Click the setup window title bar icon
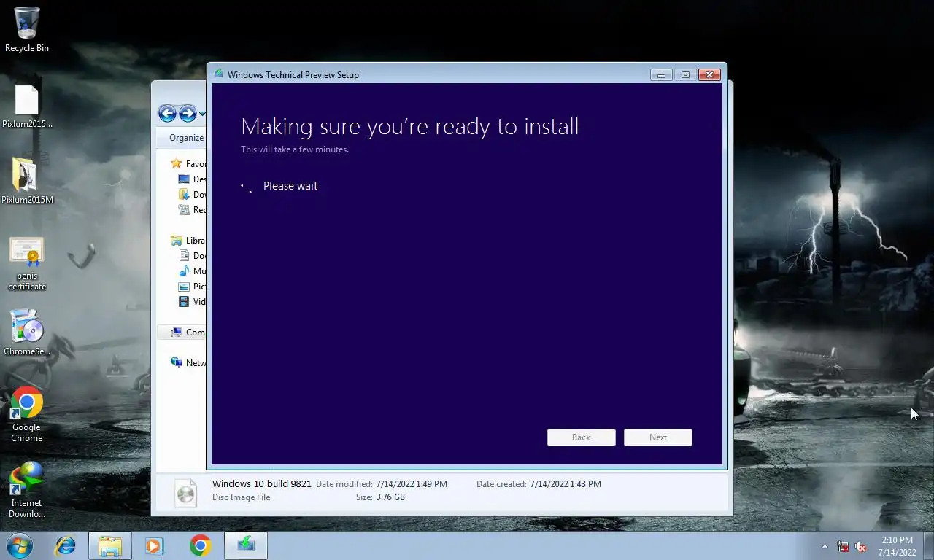 point(218,74)
